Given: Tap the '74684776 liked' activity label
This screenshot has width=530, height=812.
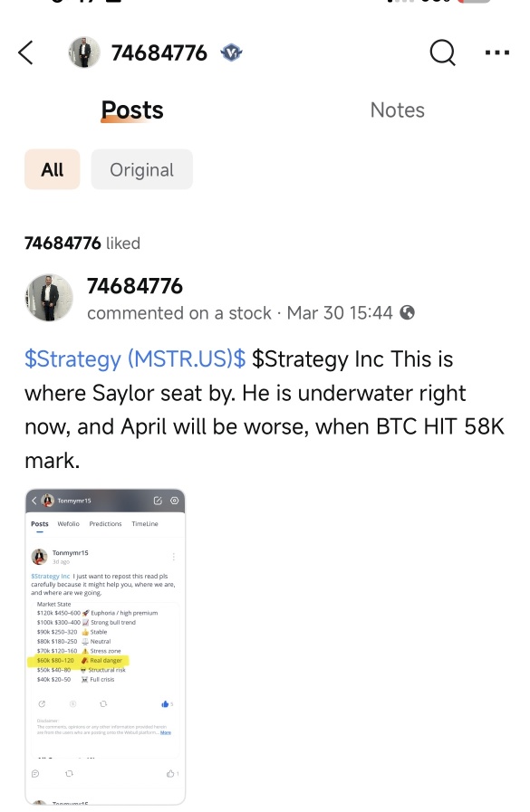Looking at the screenshot, I should tap(82, 243).
